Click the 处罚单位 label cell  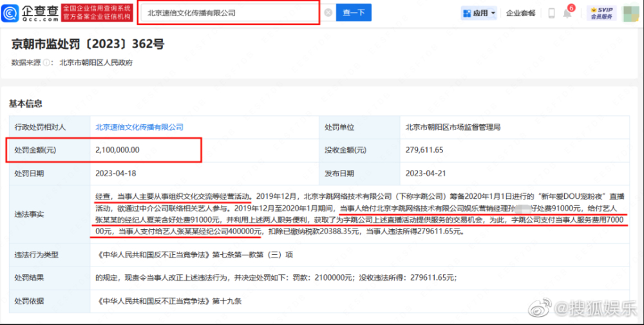tap(359, 127)
